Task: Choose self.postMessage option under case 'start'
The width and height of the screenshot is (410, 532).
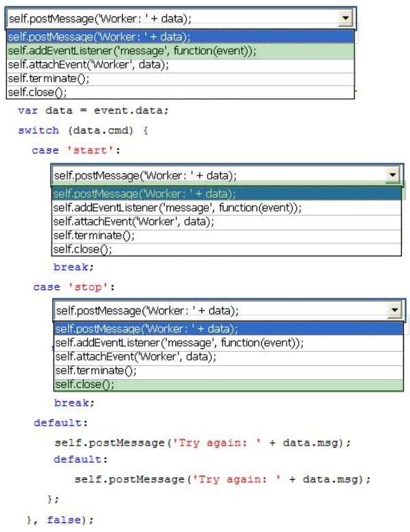Action: (226, 194)
